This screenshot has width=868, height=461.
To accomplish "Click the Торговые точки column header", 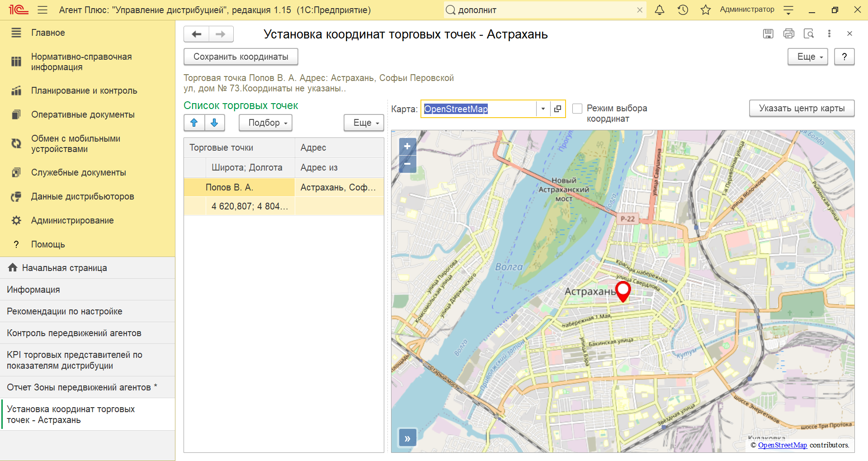I will [239, 147].
